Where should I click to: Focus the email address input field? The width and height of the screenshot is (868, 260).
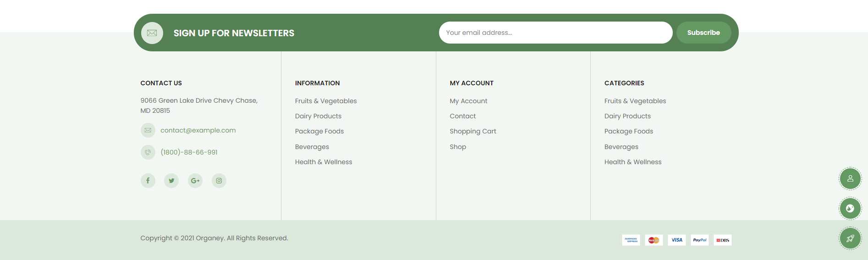[x=555, y=33]
